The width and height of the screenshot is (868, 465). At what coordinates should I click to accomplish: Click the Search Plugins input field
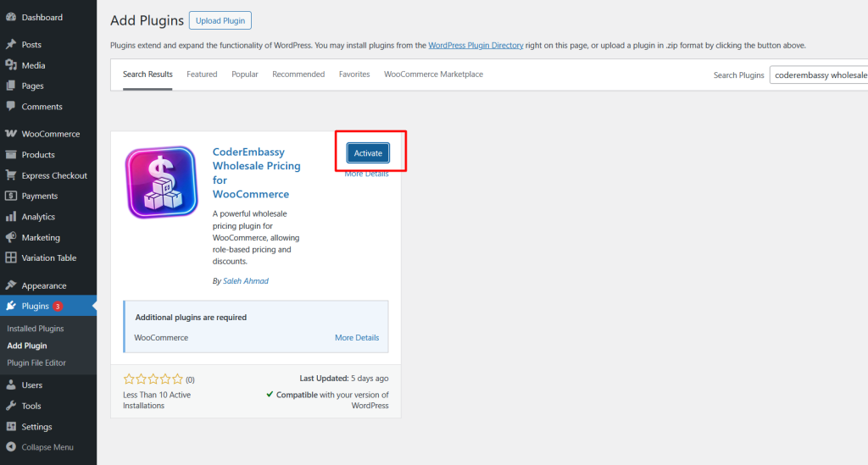tap(819, 75)
